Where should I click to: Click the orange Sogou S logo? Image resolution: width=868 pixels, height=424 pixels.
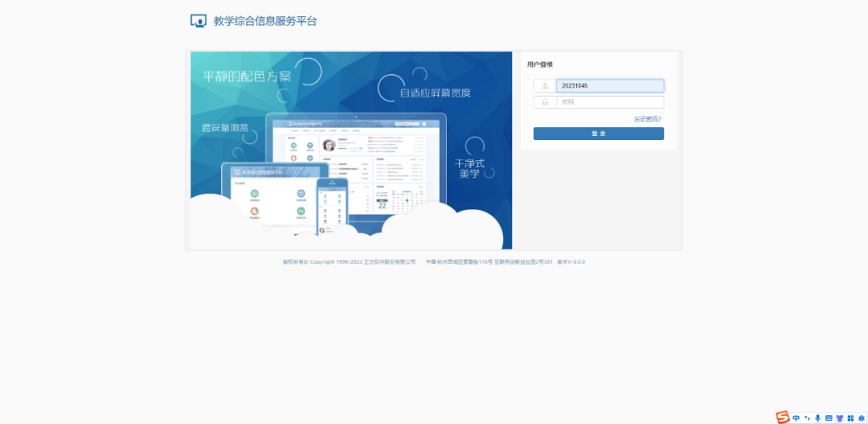tap(782, 417)
